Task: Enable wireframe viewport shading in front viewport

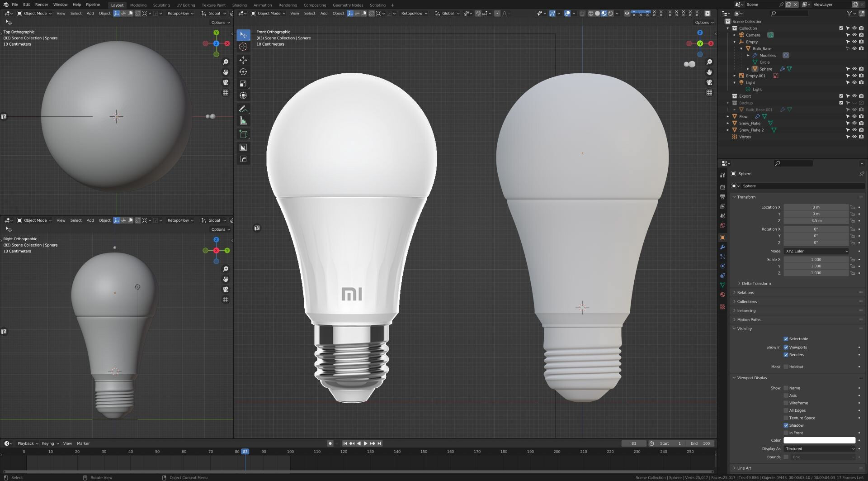Action: 590,14
